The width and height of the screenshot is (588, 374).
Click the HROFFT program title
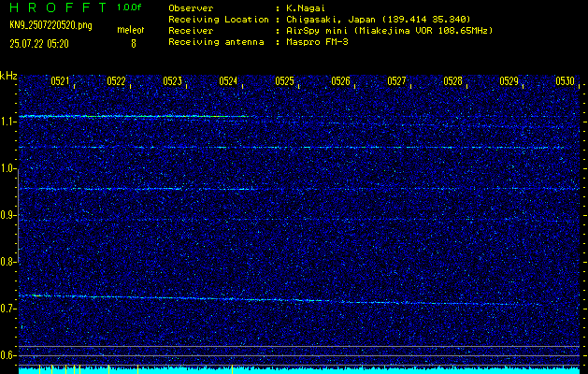[59, 7]
